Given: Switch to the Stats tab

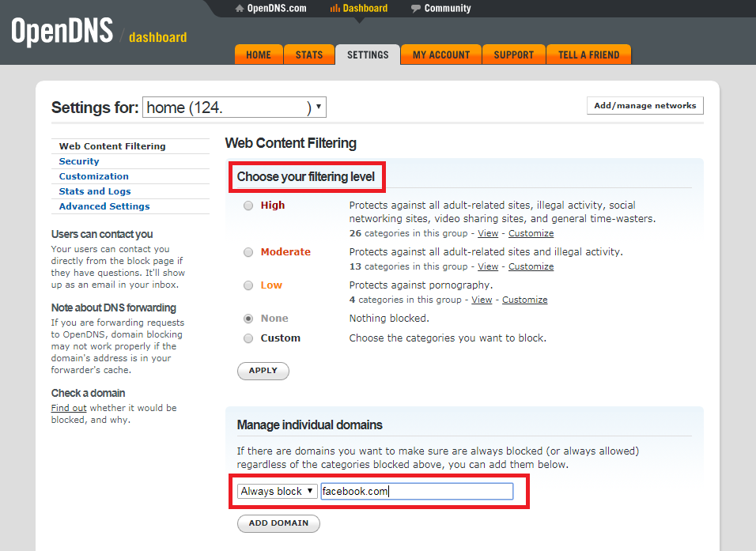Looking at the screenshot, I should (x=308, y=55).
